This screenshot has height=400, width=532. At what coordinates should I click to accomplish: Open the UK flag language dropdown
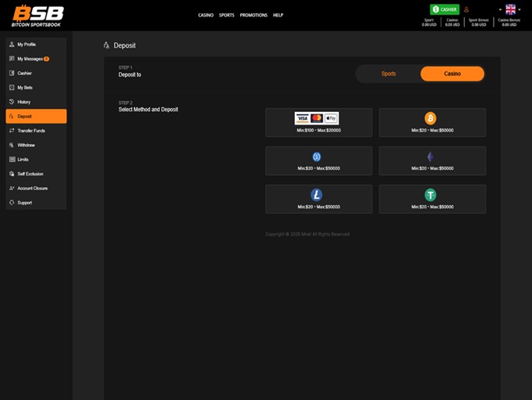tap(510, 9)
